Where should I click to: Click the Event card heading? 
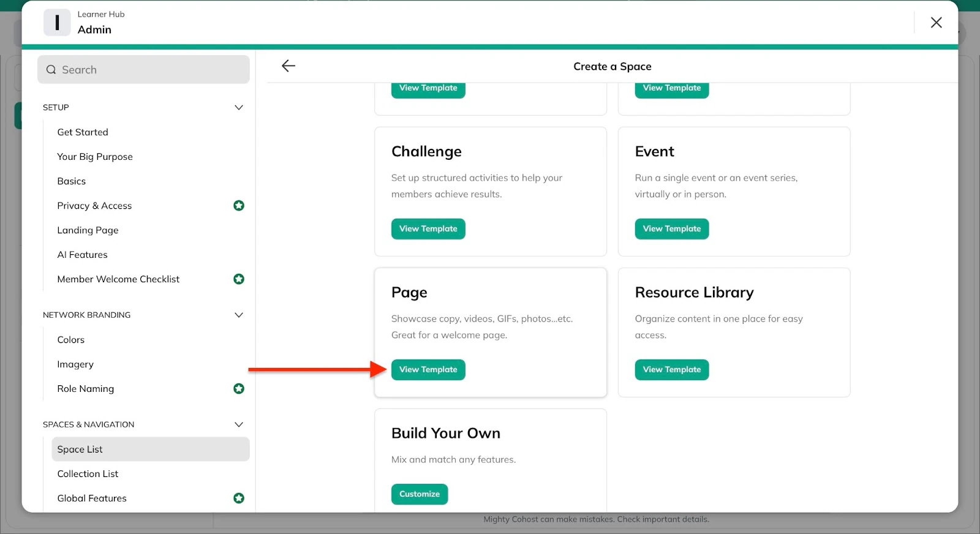point(654,152)
